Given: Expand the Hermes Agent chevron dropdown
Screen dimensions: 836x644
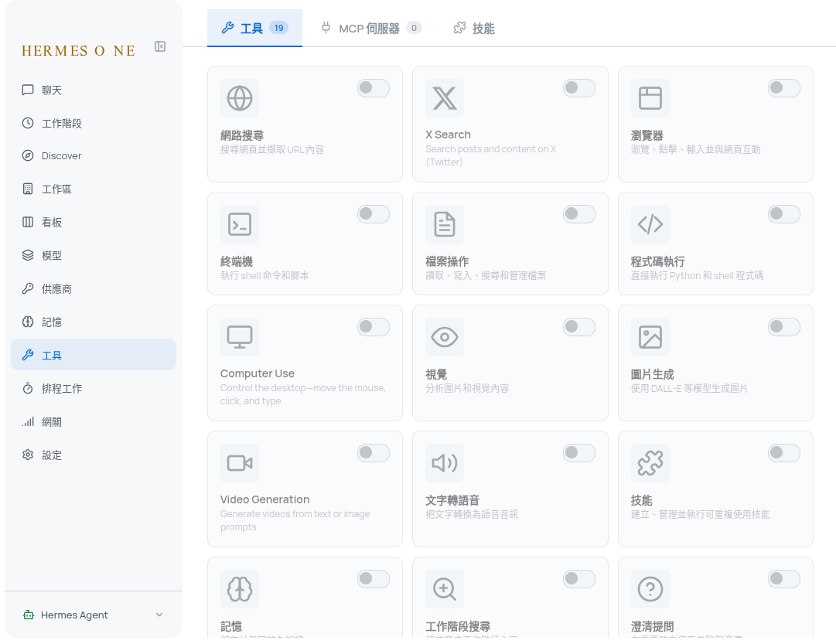Looking at the screenshot, I should point(159,615).
